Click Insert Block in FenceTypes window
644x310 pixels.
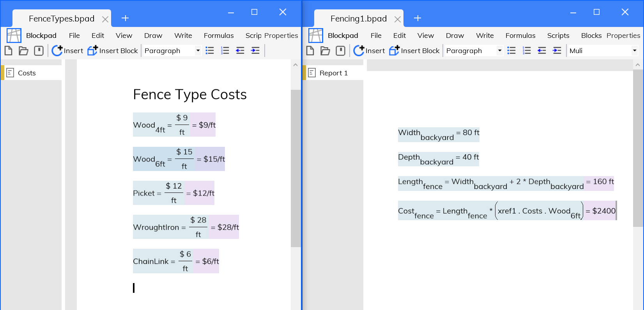click(113, 51)
